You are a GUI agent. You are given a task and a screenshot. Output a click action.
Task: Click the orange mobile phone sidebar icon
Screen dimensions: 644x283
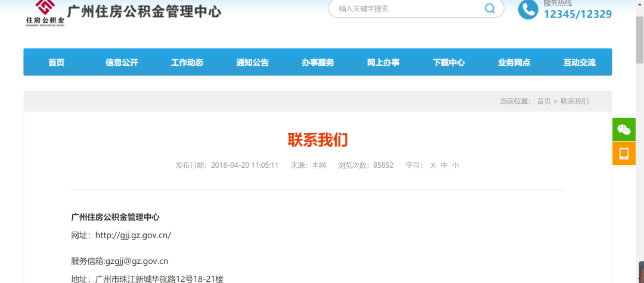(x=624, y=154)
